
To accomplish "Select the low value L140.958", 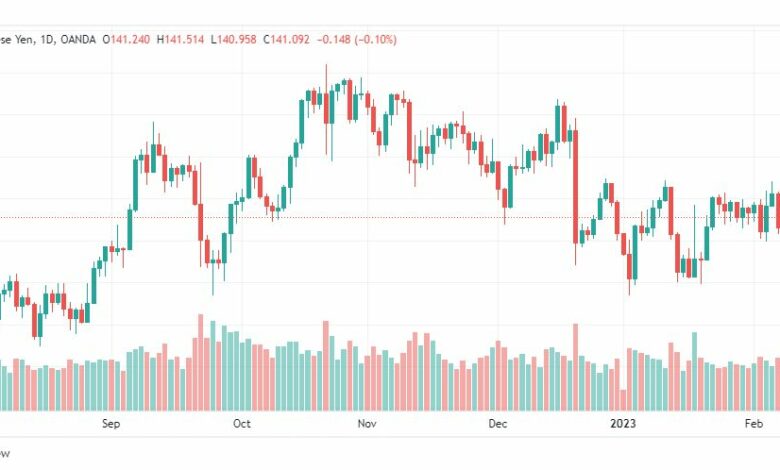I will (233, 39).
